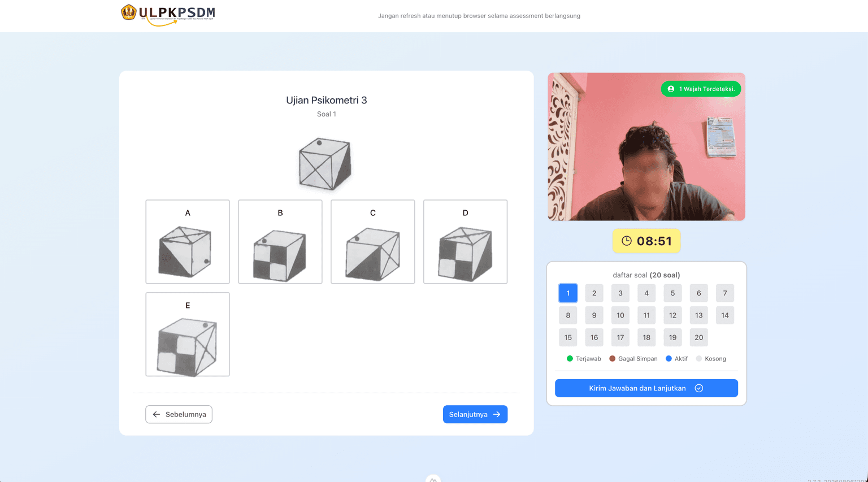Click the 'daftar soal (20 soal)' label
This screenshot has width=868, height=482.
[x=646, y=275]
